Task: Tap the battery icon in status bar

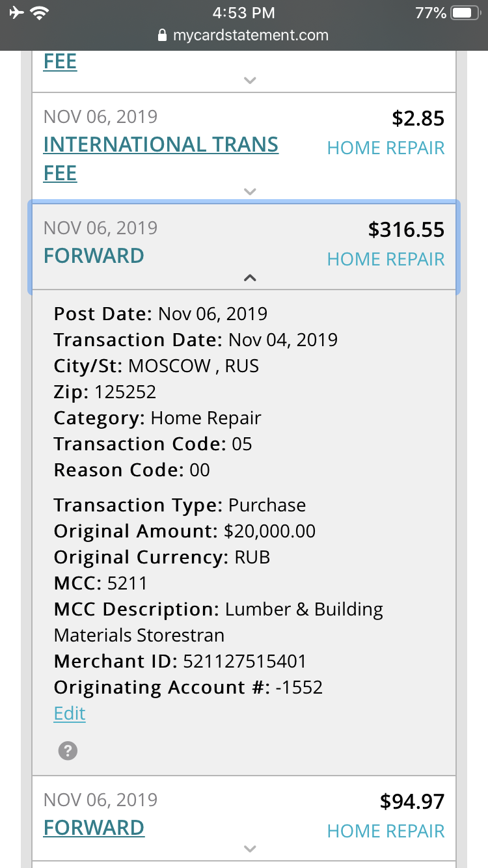Action: click(x=465, y=13)
